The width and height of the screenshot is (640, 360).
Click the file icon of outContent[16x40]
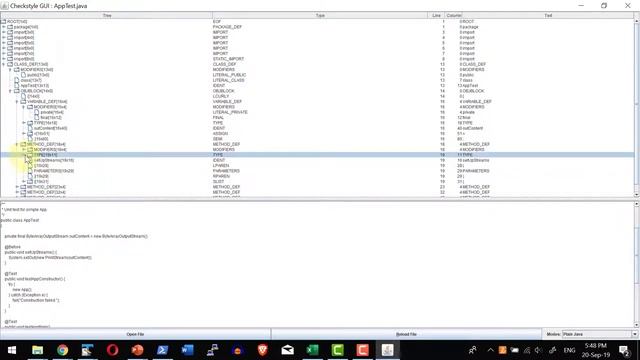[30, 128]
